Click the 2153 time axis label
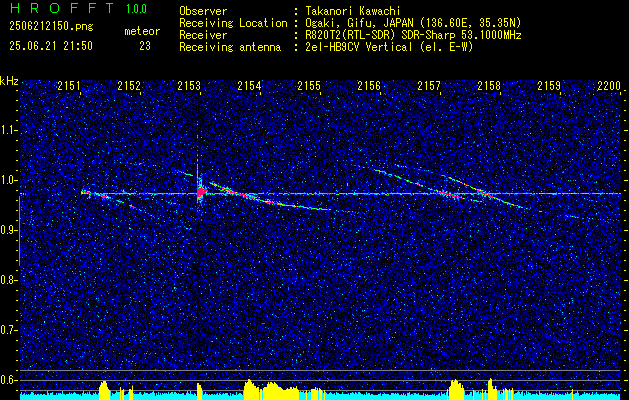629x400 pixels. [x=189, y=86]
